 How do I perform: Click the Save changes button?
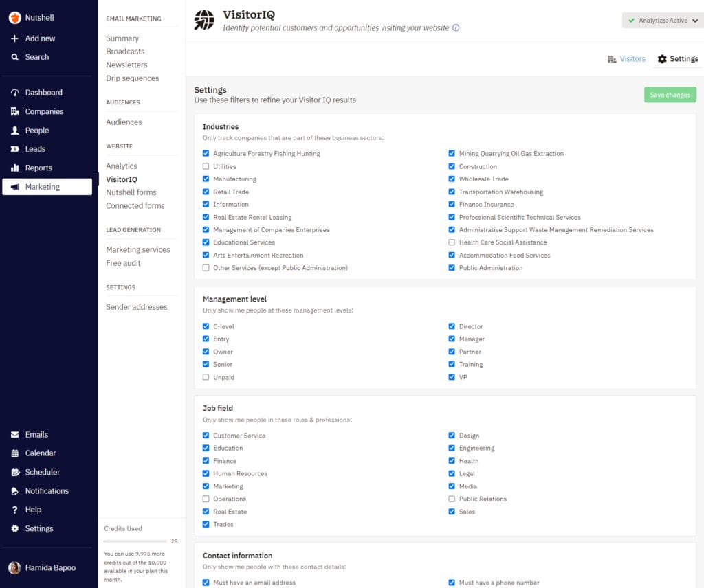[x=670, y=94]
